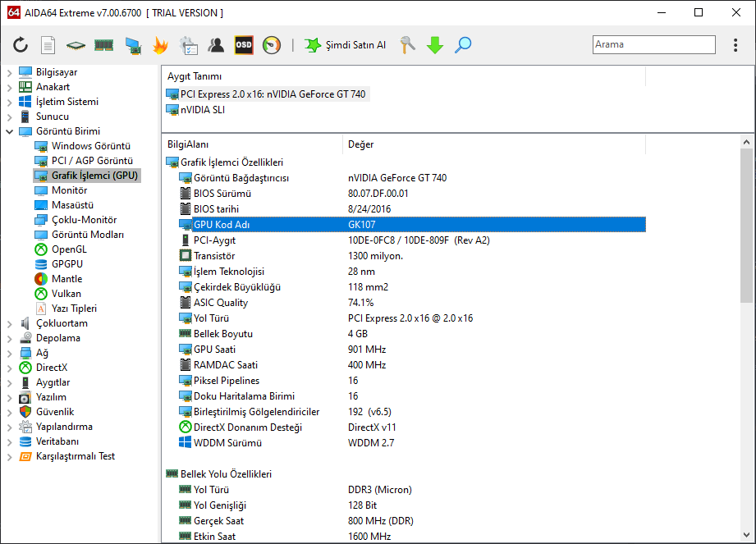Open the network monitor toolbar icon
The height and width of the screenshot is (544, 756).
tap(133, 45)
